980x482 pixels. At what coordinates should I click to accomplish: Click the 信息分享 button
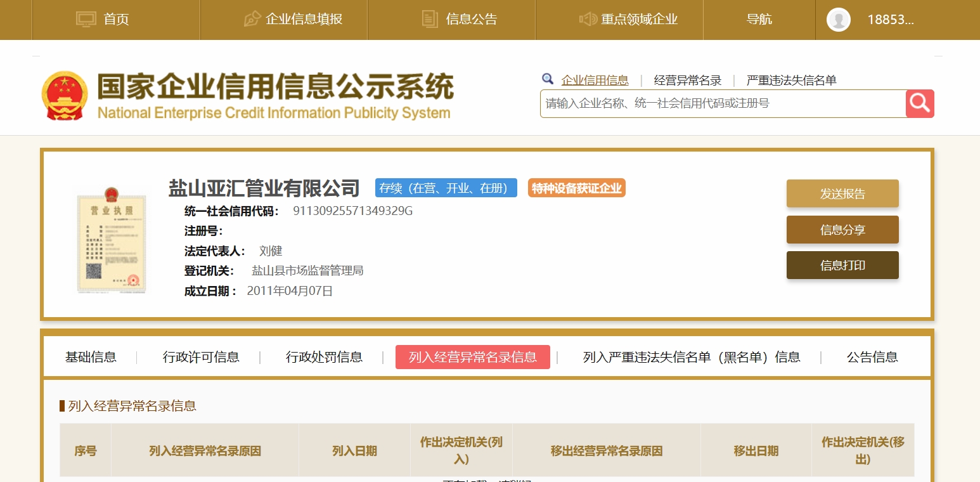pyautogui.click(x=842, y=230)
